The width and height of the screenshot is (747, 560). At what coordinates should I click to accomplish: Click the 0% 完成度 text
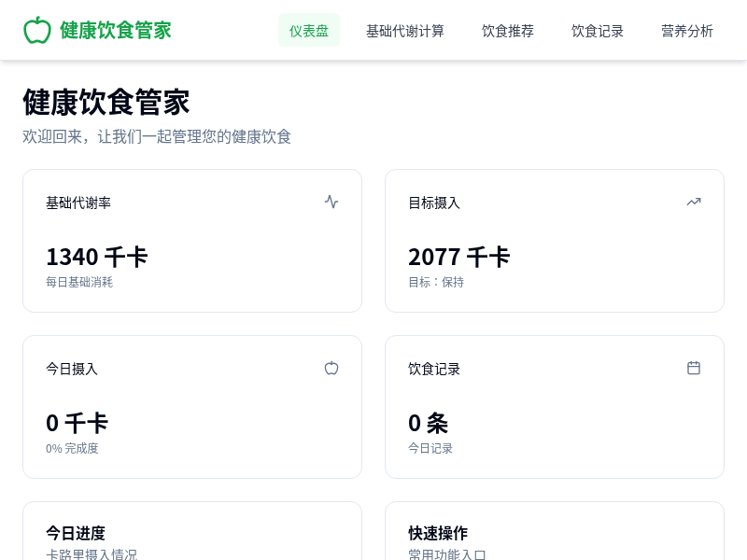click(x=72, y=448)
